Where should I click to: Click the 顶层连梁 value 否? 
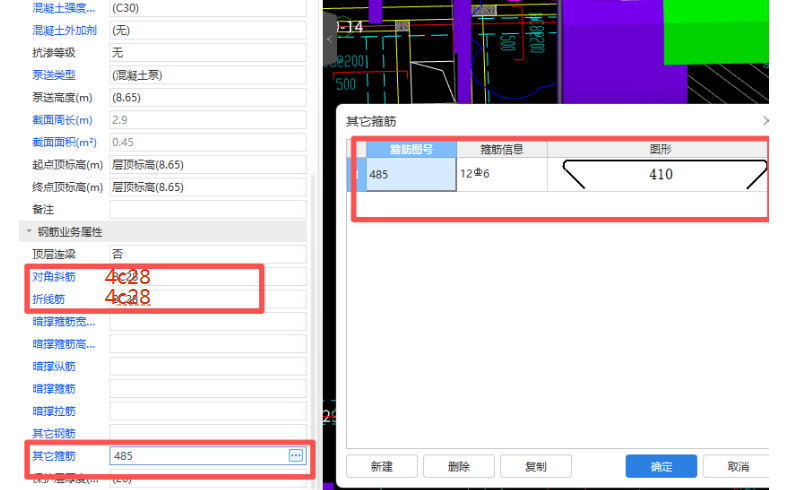[x=208, y=254]
